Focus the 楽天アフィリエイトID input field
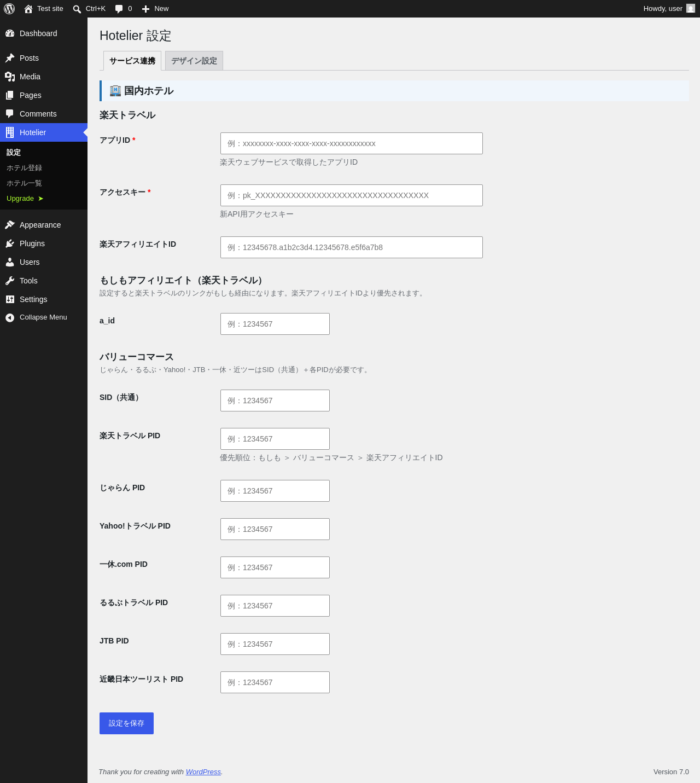700x783 pixels. pyautogui.click(x=352, y=247)
